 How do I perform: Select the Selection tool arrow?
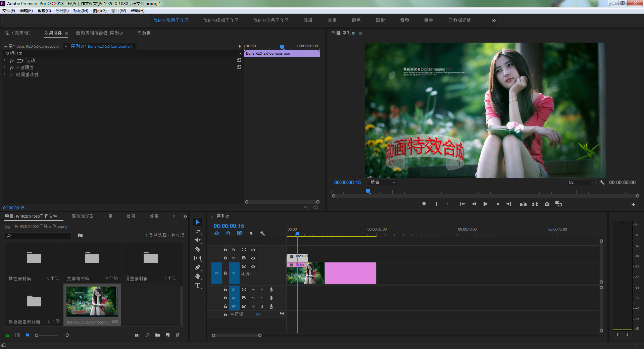(198, 222)
